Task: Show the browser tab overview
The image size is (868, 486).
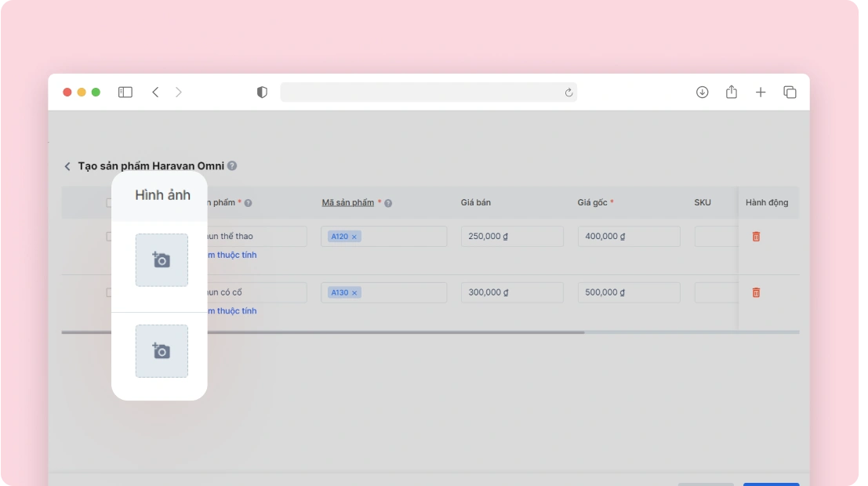Action: (x=790, y=92)
